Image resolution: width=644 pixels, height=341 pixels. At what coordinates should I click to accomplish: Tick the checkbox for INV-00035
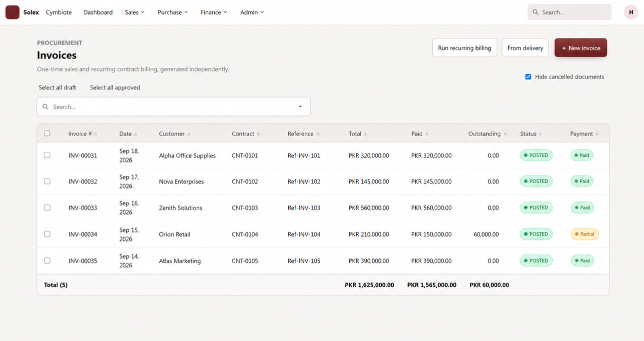click(47, 260)
